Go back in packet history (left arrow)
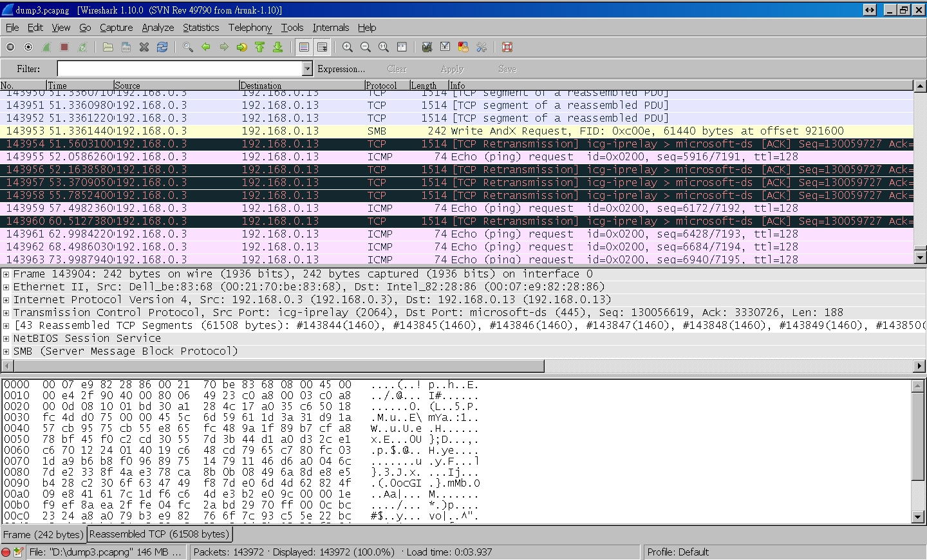Image resolution: width=927 pixels, height=560 pixels. click(x=206, y=47)
